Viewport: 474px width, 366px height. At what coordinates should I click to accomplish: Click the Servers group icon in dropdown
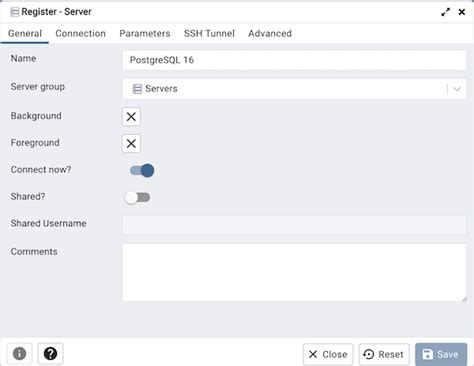point(137,89)
